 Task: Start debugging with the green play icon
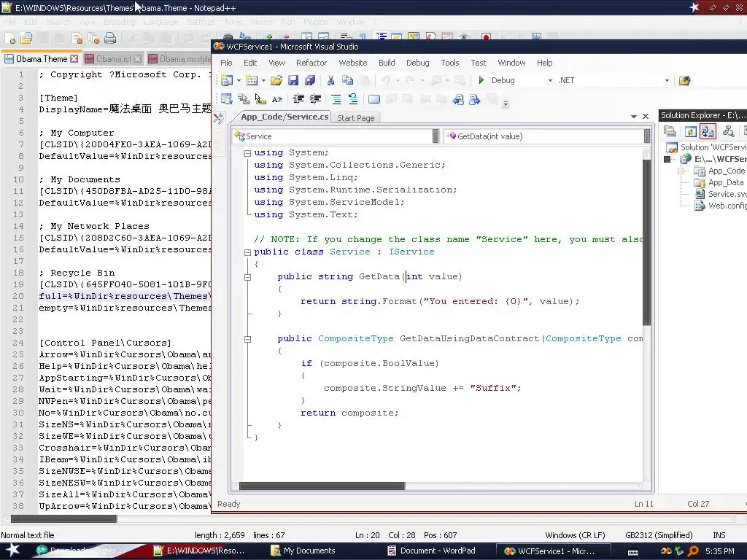[x=481, y=80]
